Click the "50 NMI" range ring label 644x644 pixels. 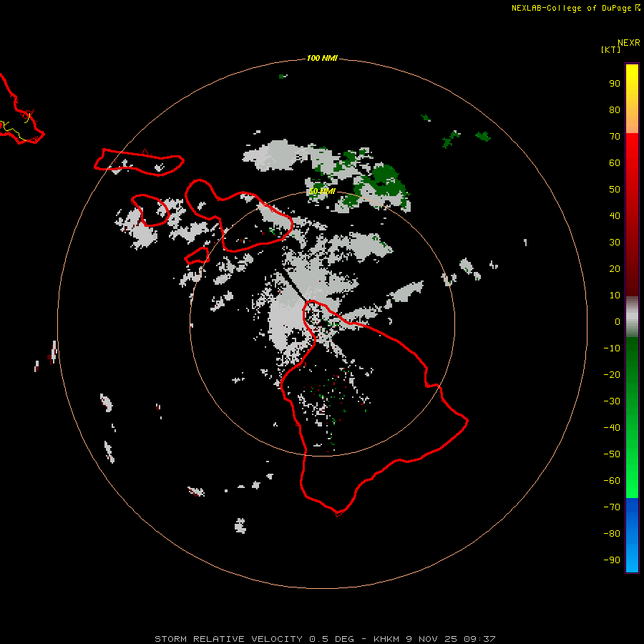click(322, 191)
